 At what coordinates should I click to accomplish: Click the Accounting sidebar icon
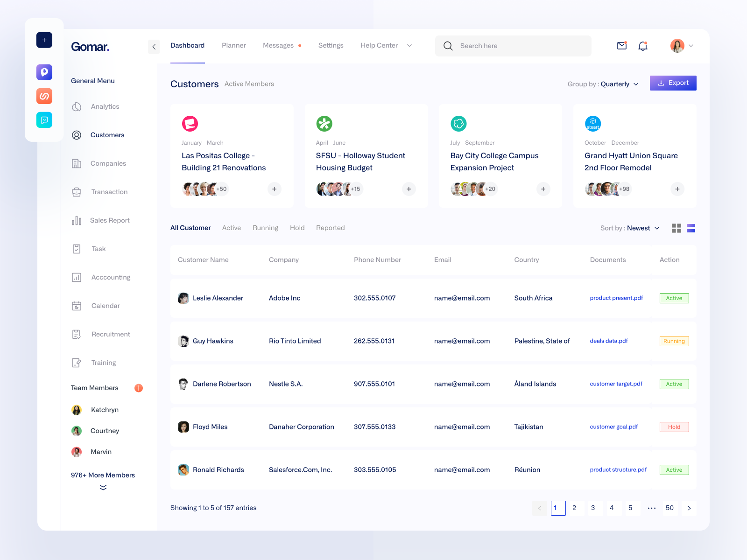point(76,277)
